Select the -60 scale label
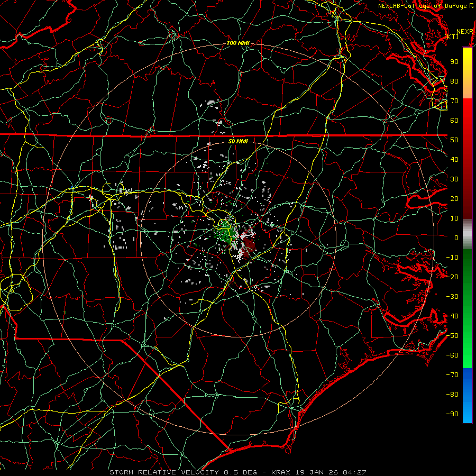Image resolution: width=476 pixels, height=476 pixels. click(x=452, y=355)
